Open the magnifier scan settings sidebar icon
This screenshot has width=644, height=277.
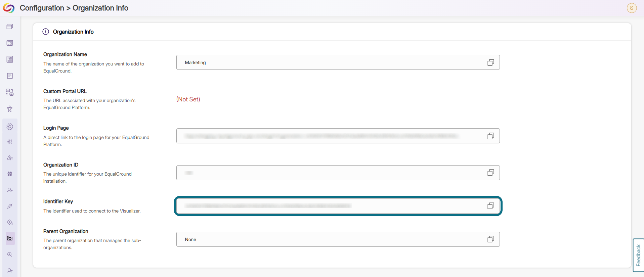(x=10, y=255)
